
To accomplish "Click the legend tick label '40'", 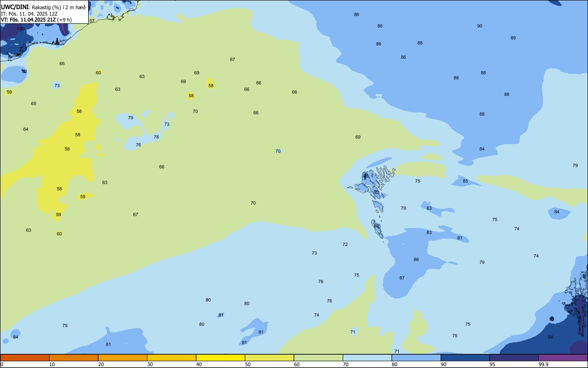I will click(199, 364).
